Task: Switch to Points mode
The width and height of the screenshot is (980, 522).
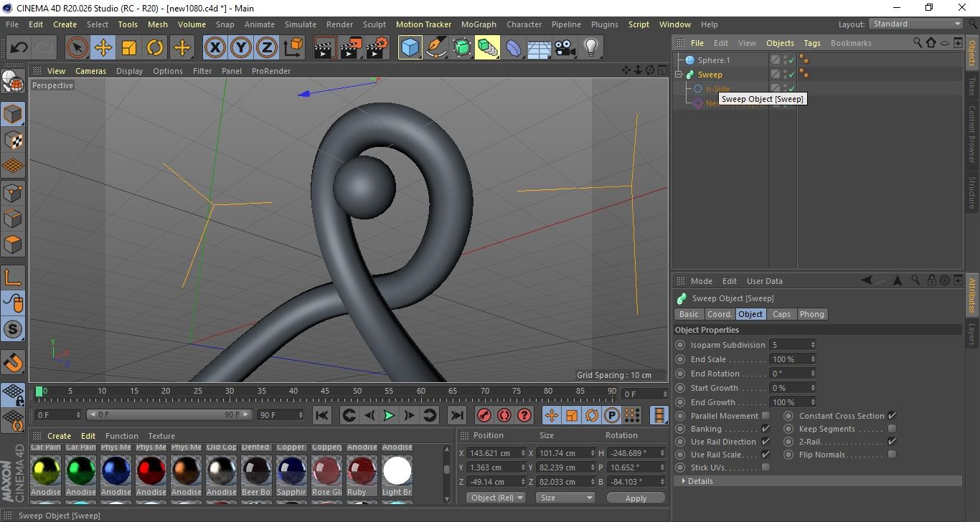Action: point(13,193)
